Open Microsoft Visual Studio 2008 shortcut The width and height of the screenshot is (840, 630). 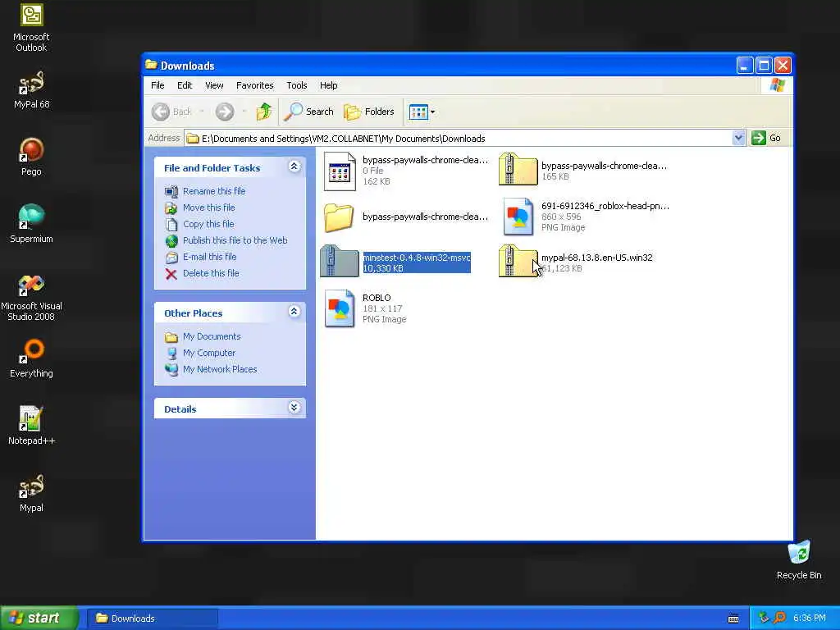click(31, 297)
